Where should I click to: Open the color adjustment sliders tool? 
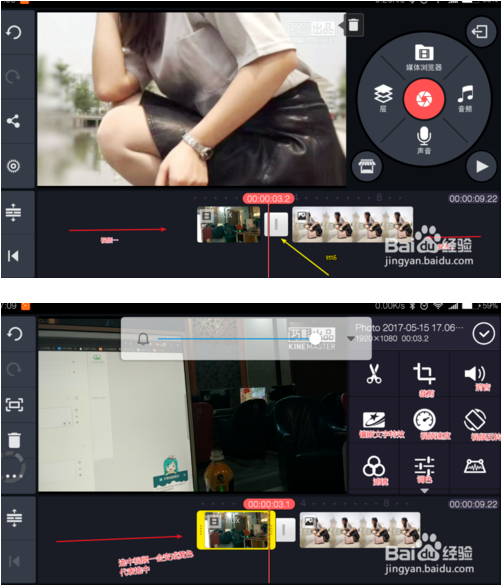pyautogui.click(x=425, y=466)
